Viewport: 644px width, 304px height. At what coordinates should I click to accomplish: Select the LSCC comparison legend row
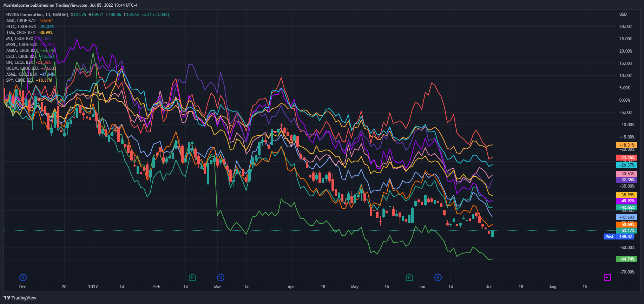click(30, 56)
